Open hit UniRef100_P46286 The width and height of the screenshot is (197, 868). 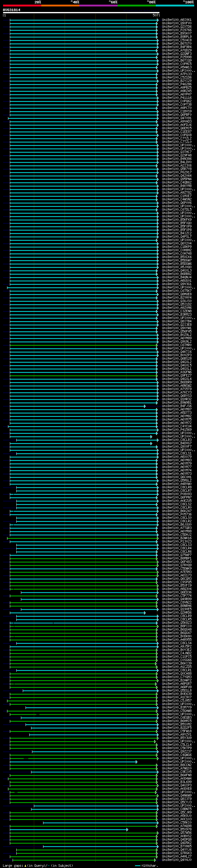pyautogui.click(x=176, y=84)
